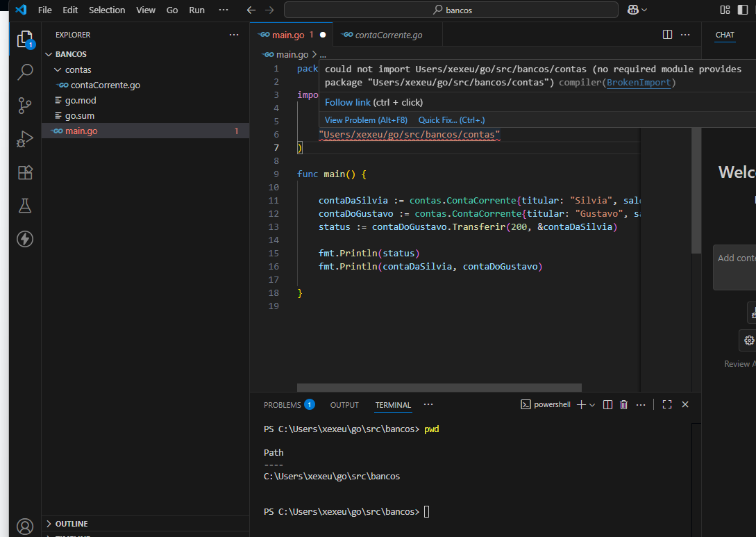Open editor More Actions ellipsis

pos(685,34)
